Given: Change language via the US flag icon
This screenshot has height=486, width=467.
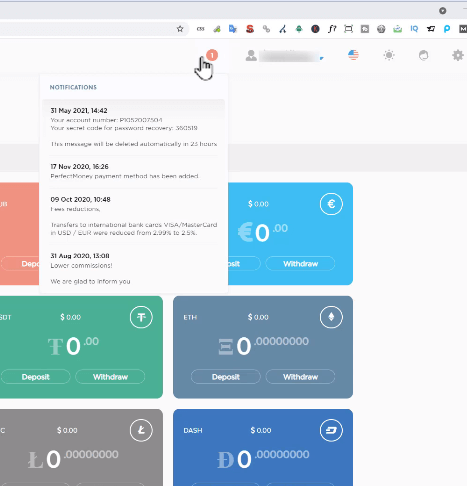Looking at the screenshot, I should pyautogui.click(x=353, y=55).
